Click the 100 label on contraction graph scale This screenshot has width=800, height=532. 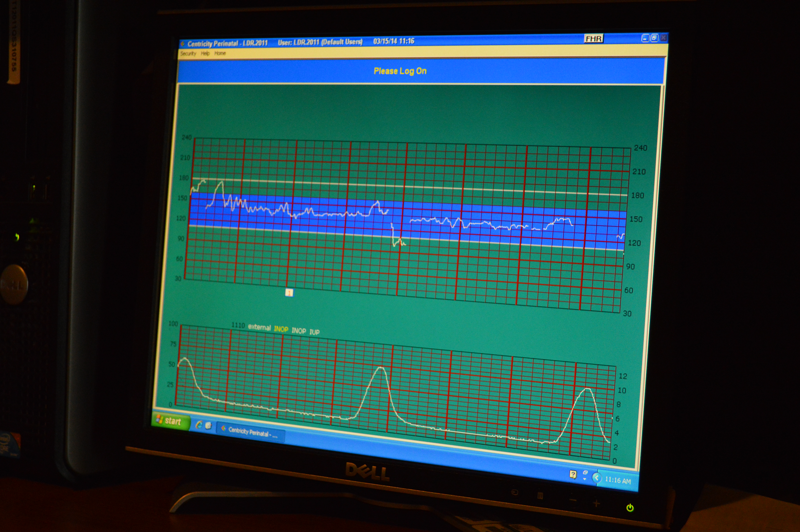pos(173,324)
